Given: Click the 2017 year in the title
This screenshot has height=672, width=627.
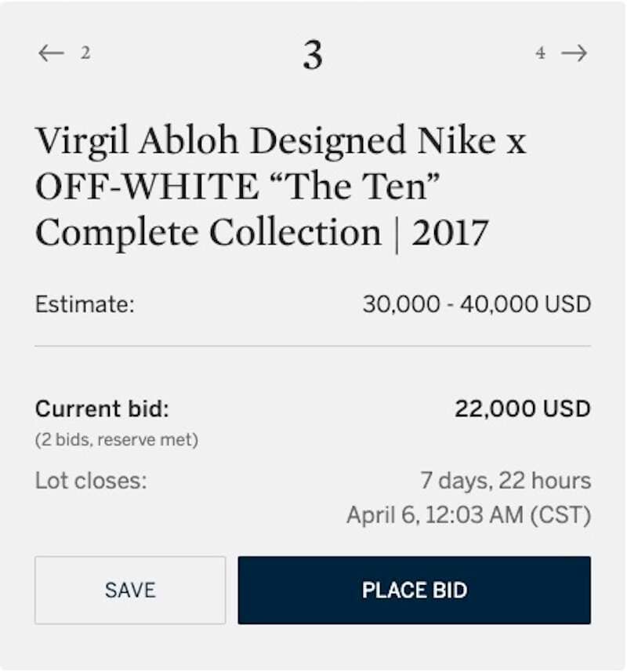Looking at the screenshot, I should tap(450, 233).
